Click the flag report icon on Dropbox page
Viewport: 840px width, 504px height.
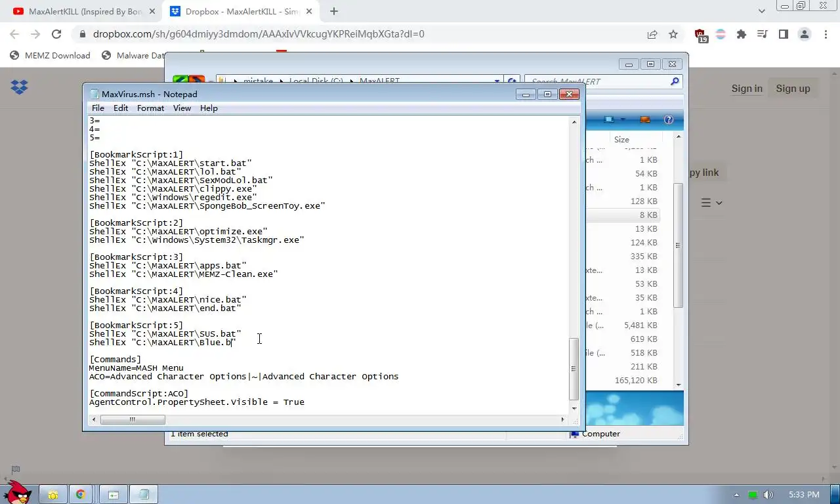(x=16, y=469)
